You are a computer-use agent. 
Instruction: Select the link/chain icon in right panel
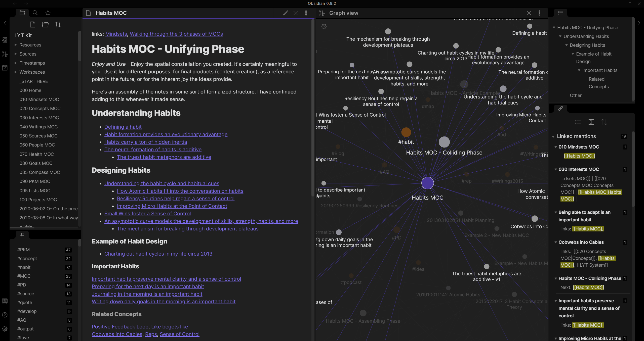[x=561, y=108]
